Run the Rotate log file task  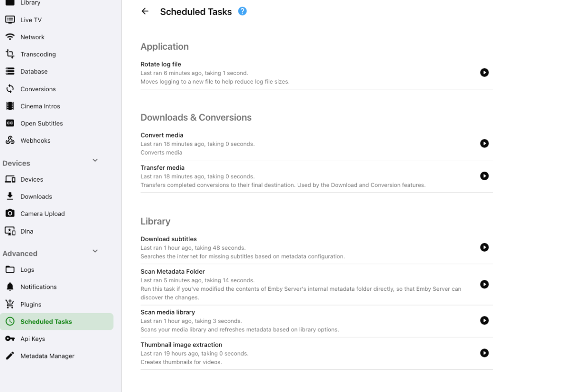(484, 72)
